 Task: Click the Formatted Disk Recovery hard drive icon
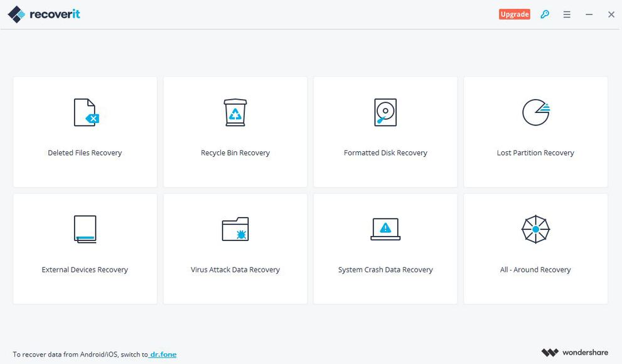coord(385,112)
